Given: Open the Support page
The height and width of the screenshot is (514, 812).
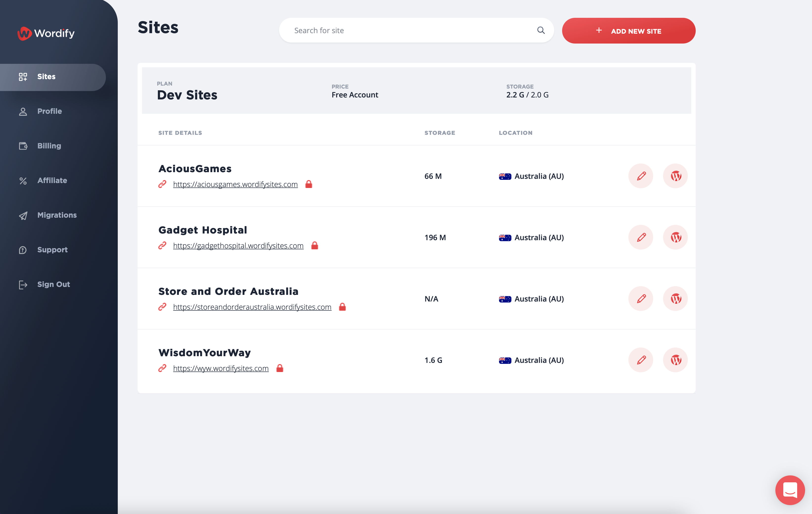Looking at the screenshot, I should (52, 250).
